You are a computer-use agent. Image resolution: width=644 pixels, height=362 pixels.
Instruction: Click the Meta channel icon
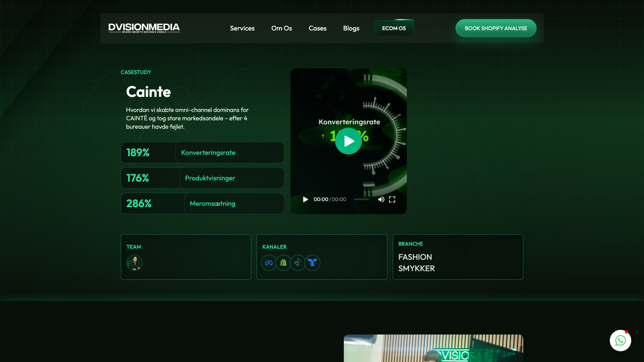tap(269, 263)
